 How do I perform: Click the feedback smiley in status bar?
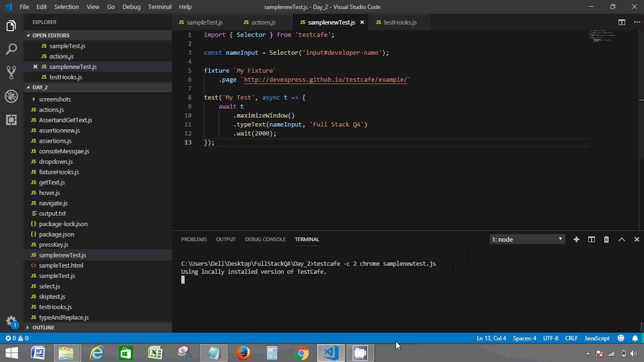621,338
